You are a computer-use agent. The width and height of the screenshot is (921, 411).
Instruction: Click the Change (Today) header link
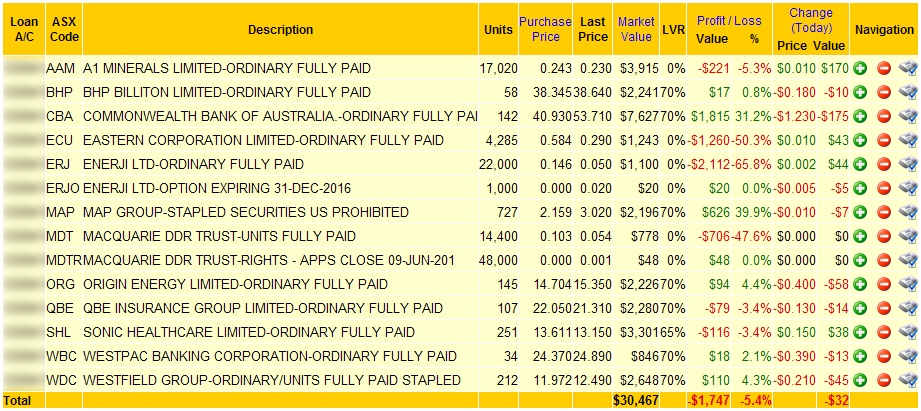click(x=811, y=20)
